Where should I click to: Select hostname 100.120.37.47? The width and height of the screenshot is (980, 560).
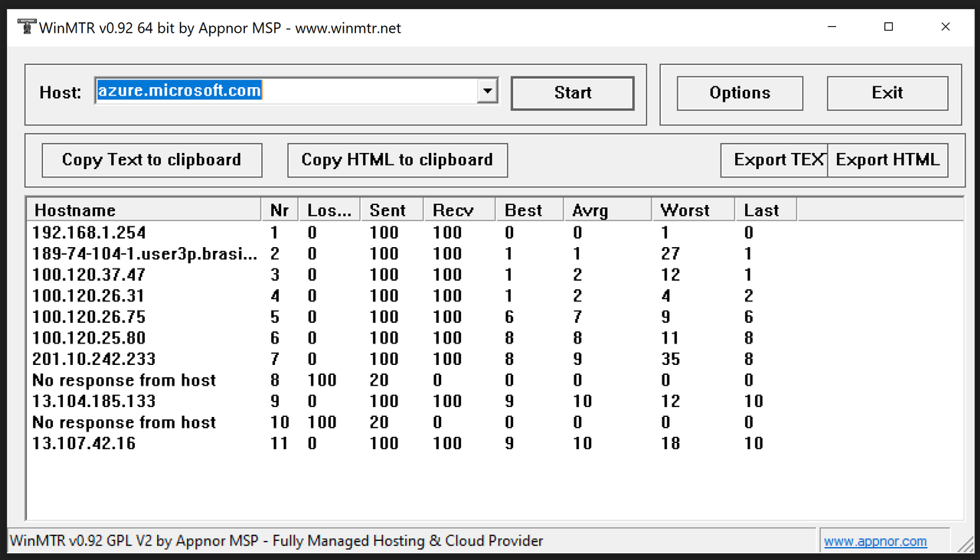click(89, 275)
